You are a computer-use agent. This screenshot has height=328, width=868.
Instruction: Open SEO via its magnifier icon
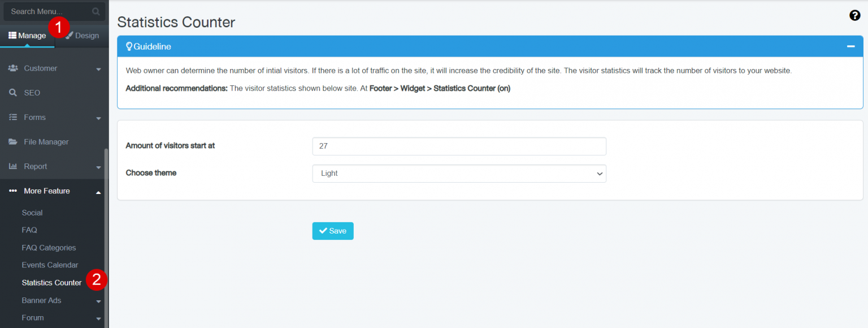coord(12,92)
